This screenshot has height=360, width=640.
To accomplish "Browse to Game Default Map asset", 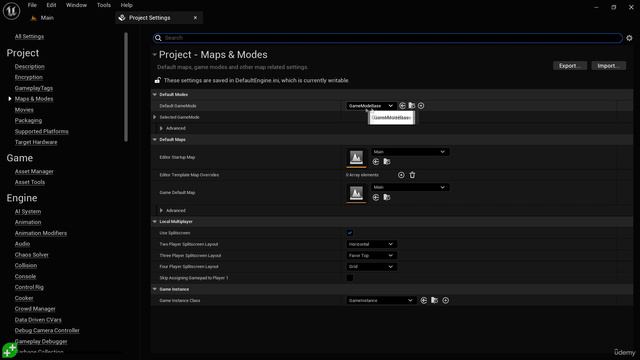I will pos(387,198).
